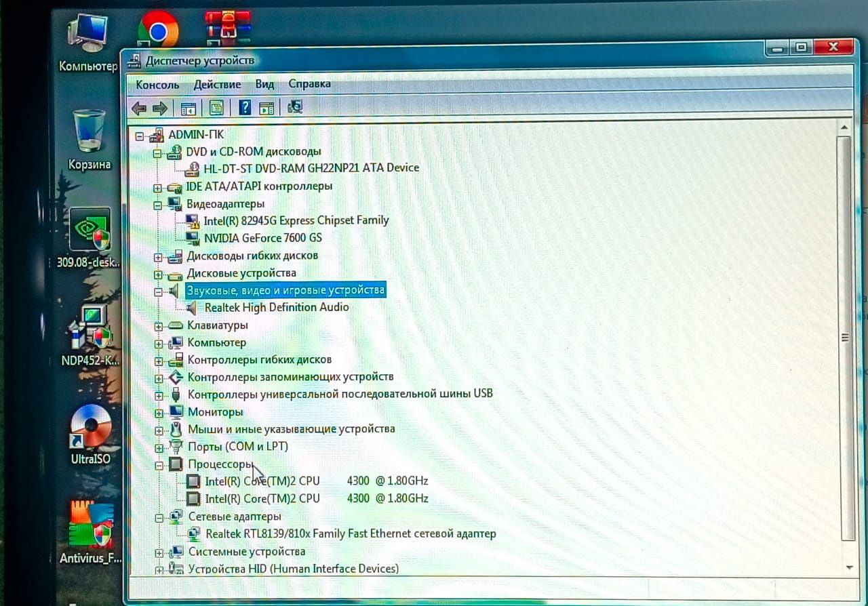The image size is (868, 606).
Task: Expand Мыши и иные указывающие устройства
Action: [x=158, y=430]
